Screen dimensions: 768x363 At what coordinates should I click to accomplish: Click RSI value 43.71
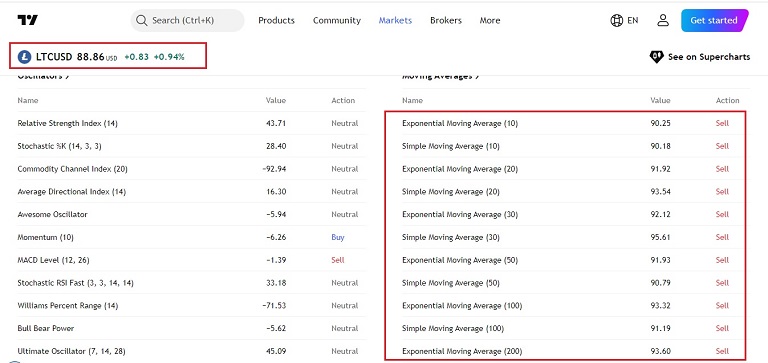pos(276,123)
